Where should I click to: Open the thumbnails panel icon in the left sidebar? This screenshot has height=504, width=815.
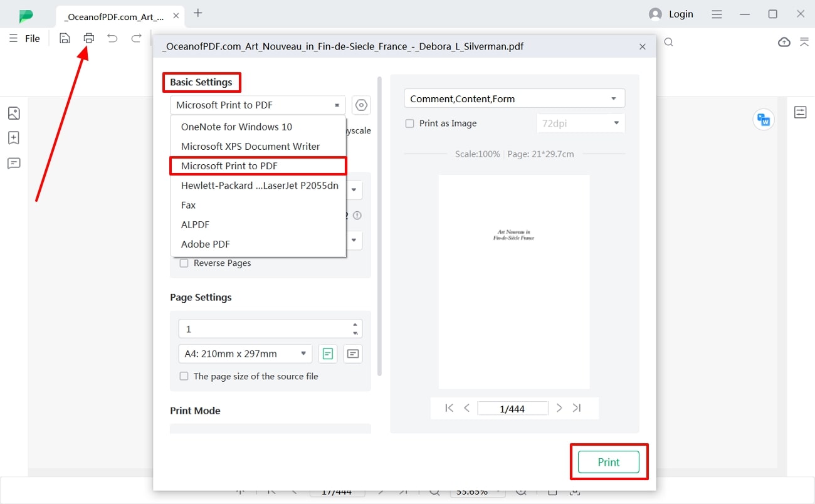click(14, 113)
